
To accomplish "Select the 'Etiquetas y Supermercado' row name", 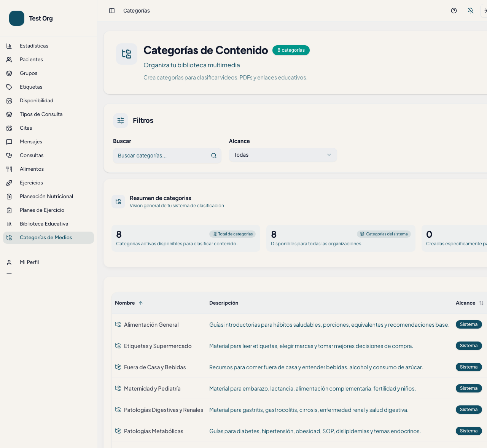I will [158, 346].
